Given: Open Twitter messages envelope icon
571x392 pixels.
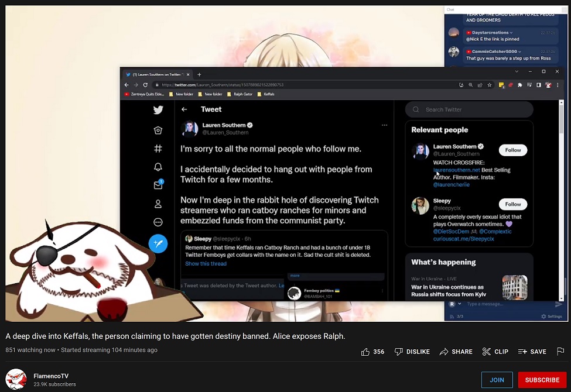Looking at the screenshot, I should click(x=158, y=185).
